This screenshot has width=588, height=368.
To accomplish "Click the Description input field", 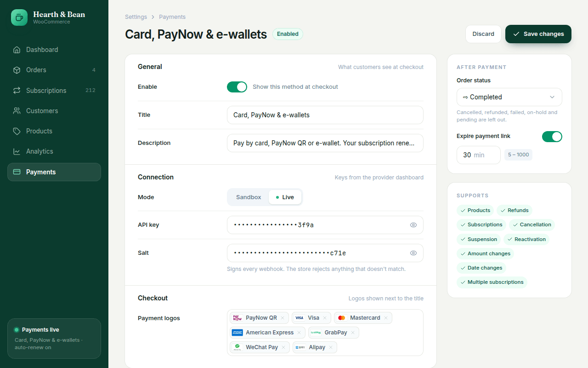I will [325, 143].
